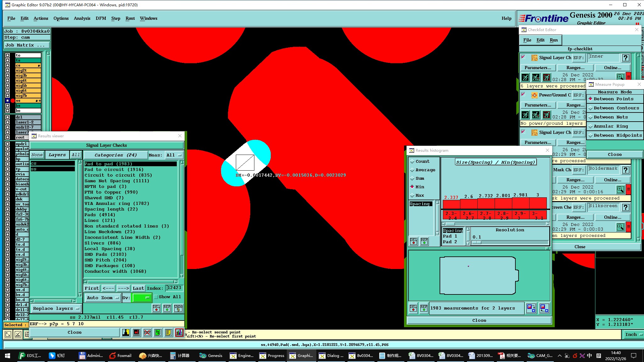Click the histogram chart icon in Results viewer
Viewport: 644px width, 362px height.
pos(179,332)
